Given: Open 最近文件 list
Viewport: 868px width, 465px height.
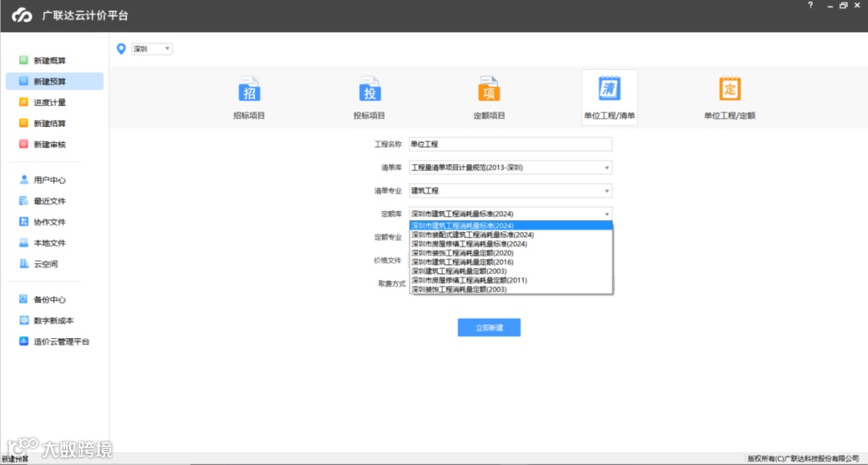Looking at the screenshot, I should click(49, 201).
